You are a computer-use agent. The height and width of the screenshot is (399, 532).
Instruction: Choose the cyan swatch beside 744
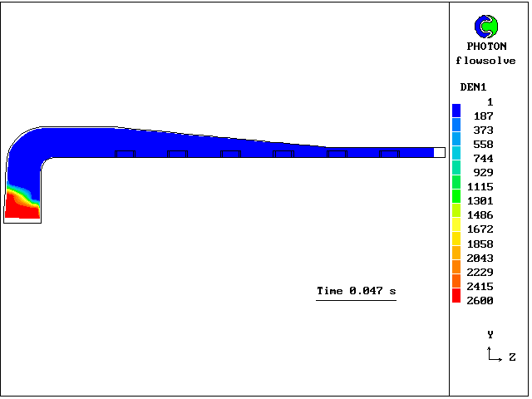click(456, 153)
